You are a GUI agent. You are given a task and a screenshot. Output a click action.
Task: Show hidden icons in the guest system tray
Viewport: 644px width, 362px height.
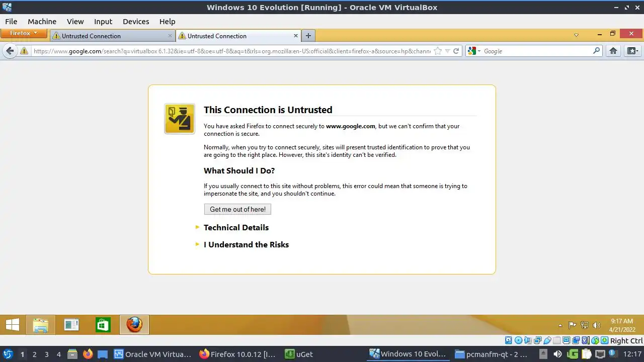point(560,325)
